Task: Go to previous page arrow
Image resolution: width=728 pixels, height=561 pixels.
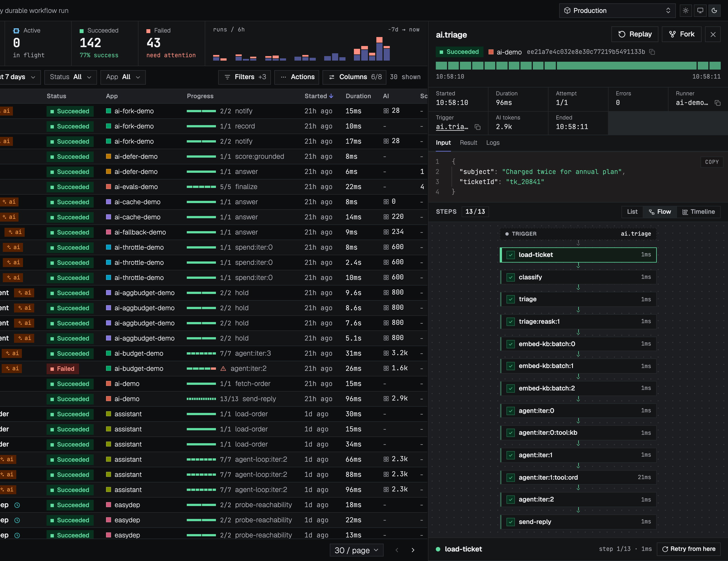Action: pos(397,550)
